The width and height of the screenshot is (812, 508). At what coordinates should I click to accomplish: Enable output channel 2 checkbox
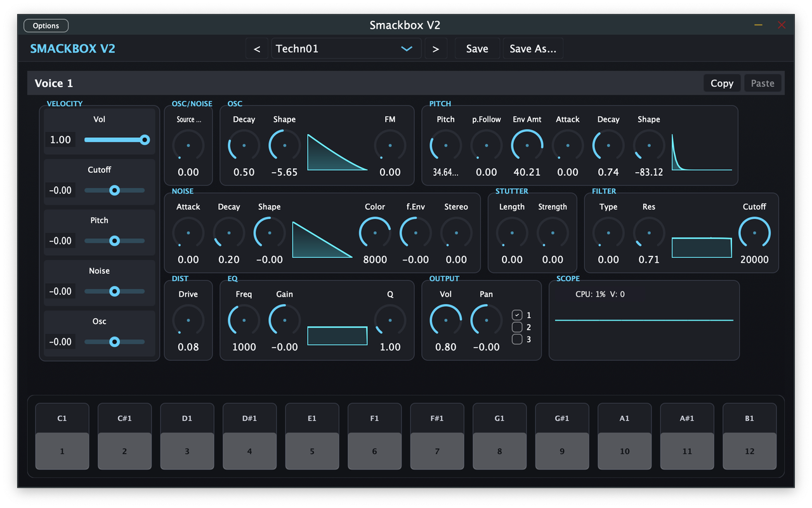[517, 327]
